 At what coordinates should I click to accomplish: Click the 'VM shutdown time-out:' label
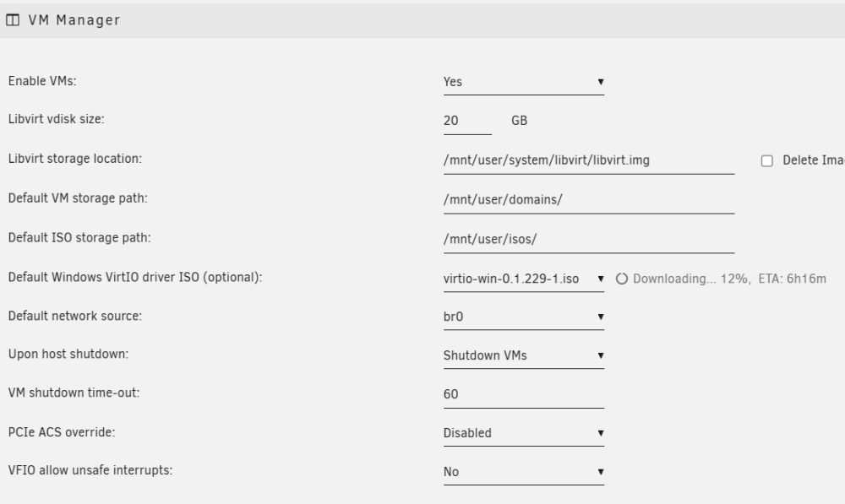(74, 393)
